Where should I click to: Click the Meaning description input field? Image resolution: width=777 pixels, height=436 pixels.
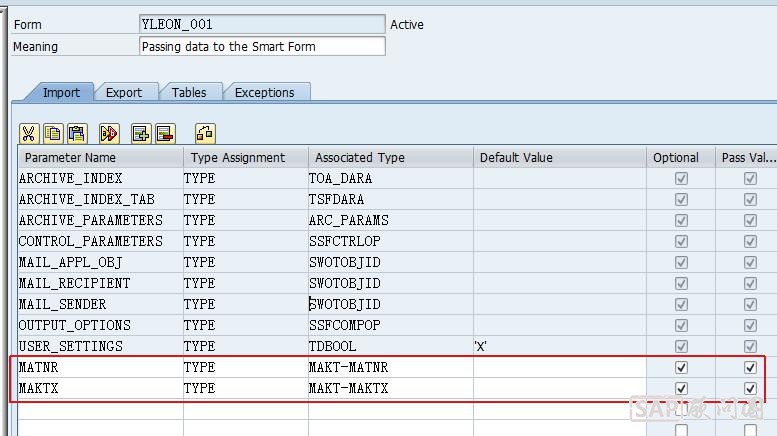pyautogui.click(x=262, y=47)
